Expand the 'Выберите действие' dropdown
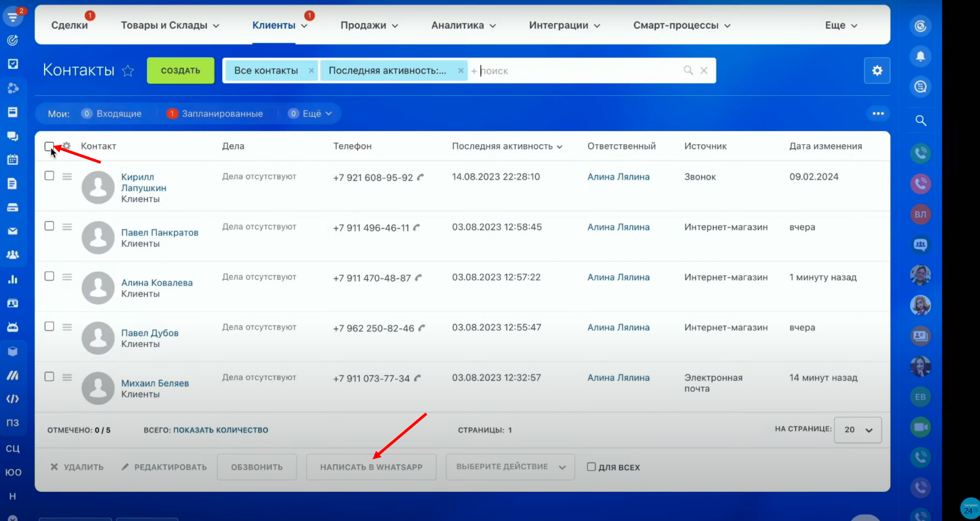The image size is (980, 521). [x=510, y=467]
